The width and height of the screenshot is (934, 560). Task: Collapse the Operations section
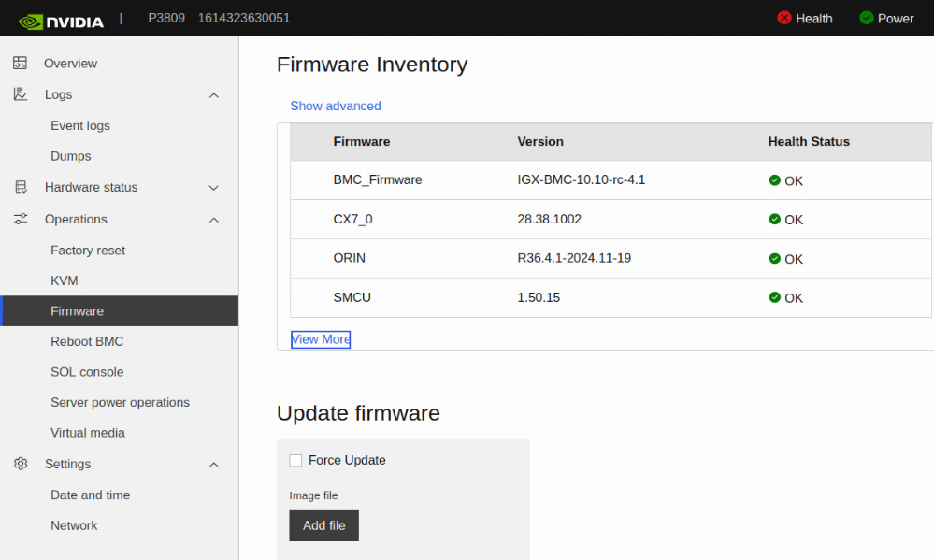(213, 219)
